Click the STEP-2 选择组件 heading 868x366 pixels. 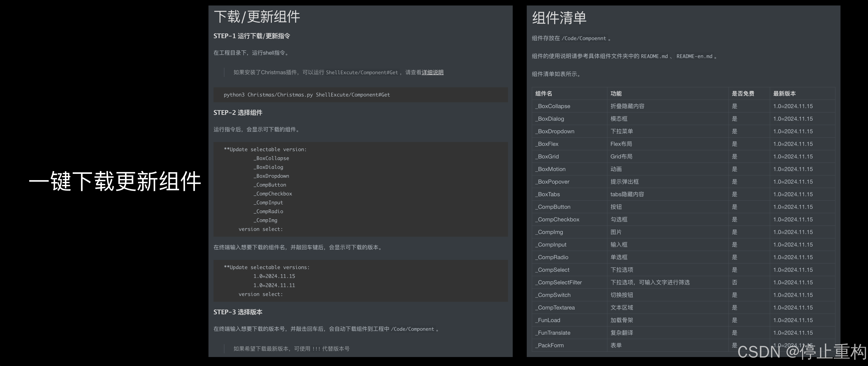[238, 113]
